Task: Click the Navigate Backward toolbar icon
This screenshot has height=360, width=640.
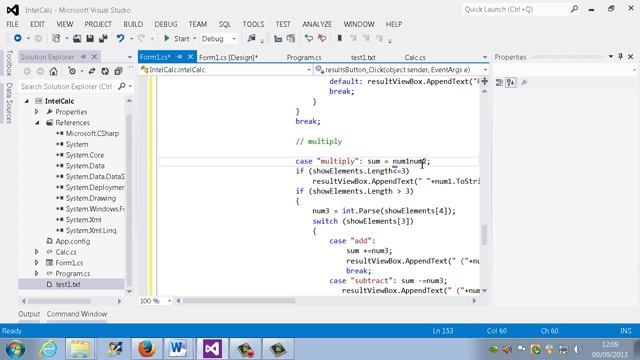Action: [18, 38]
